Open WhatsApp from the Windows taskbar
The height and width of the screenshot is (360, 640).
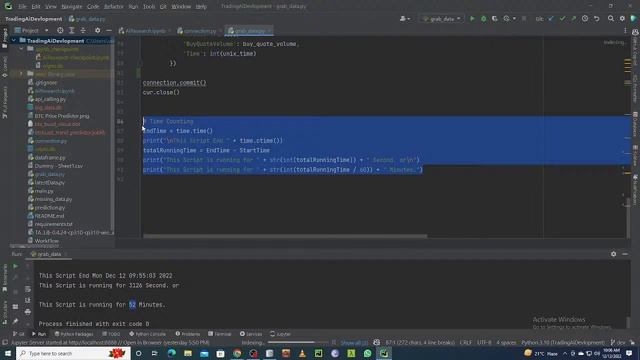click(367, 353)
